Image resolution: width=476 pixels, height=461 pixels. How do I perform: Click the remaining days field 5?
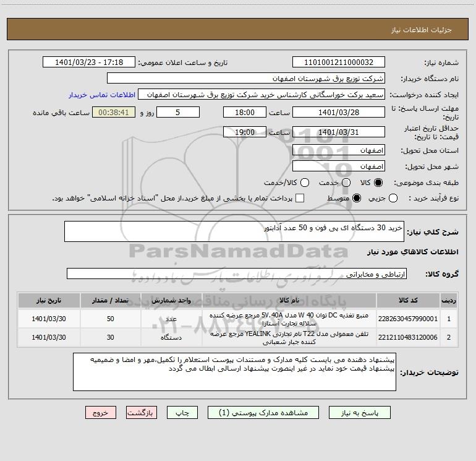click(178, 112)
